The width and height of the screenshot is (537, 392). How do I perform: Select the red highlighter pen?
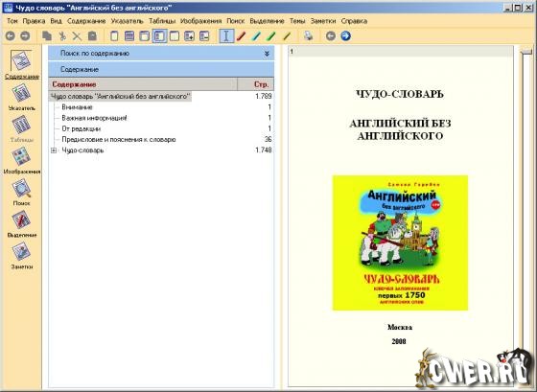click(x=241, y=36)
